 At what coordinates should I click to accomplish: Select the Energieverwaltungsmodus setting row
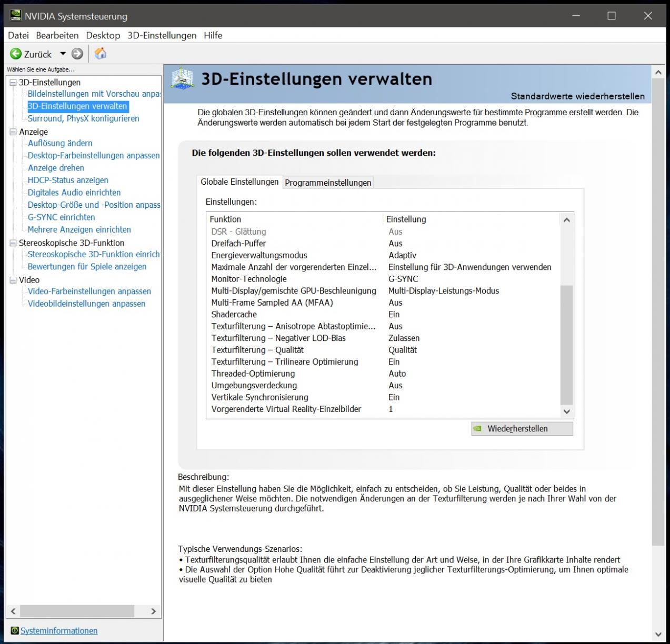click(x=383, y=255)
